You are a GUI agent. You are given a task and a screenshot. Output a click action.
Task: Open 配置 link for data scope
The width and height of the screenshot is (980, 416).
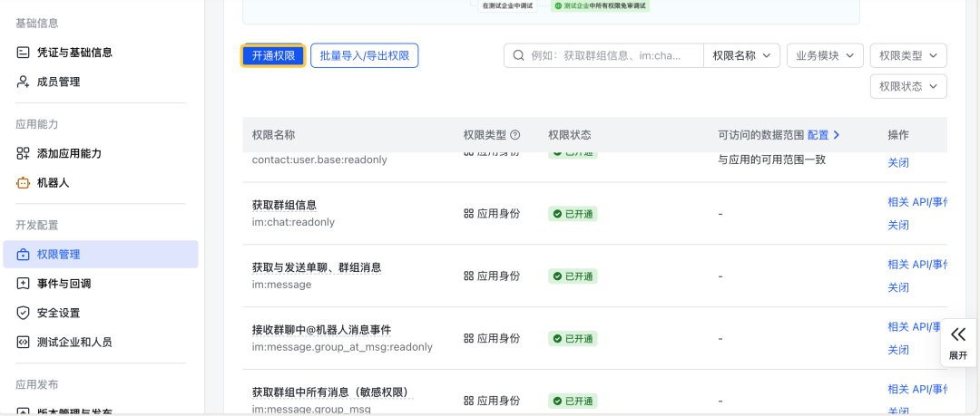click(823, 135)
